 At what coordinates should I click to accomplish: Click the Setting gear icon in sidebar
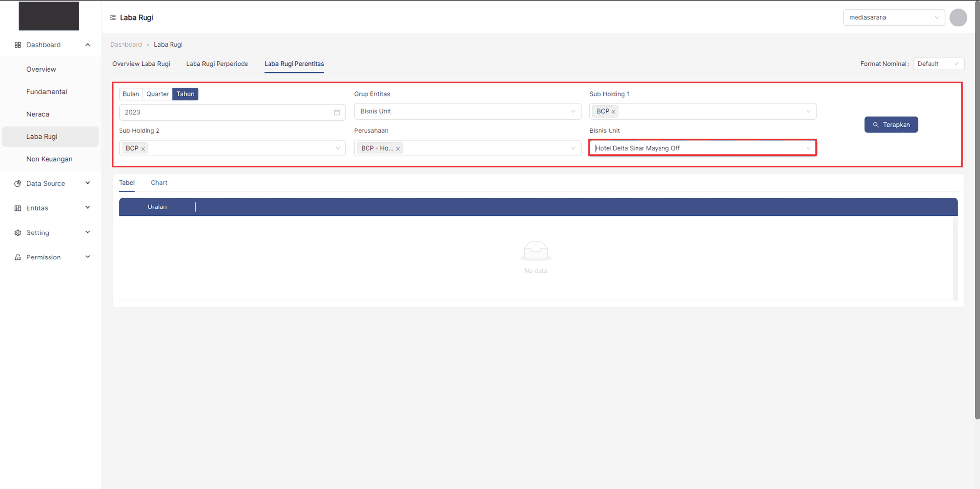point(18,233)
